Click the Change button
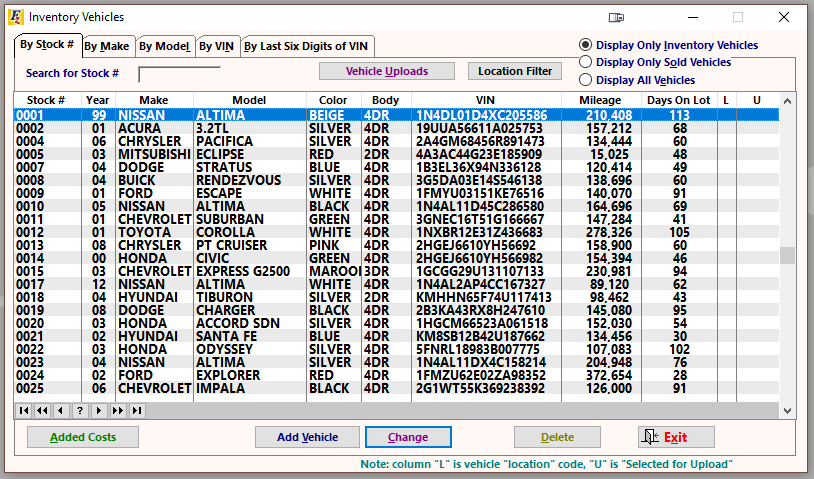The width and height of the screenshot is (814, 479). tap(408, 437)
